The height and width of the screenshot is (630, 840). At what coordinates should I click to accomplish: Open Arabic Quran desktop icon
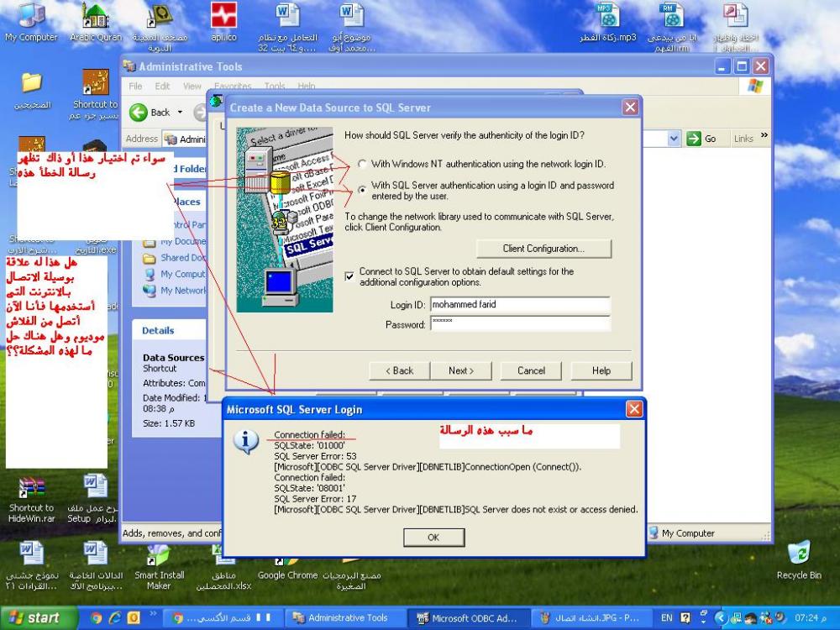tap(96, 22)
